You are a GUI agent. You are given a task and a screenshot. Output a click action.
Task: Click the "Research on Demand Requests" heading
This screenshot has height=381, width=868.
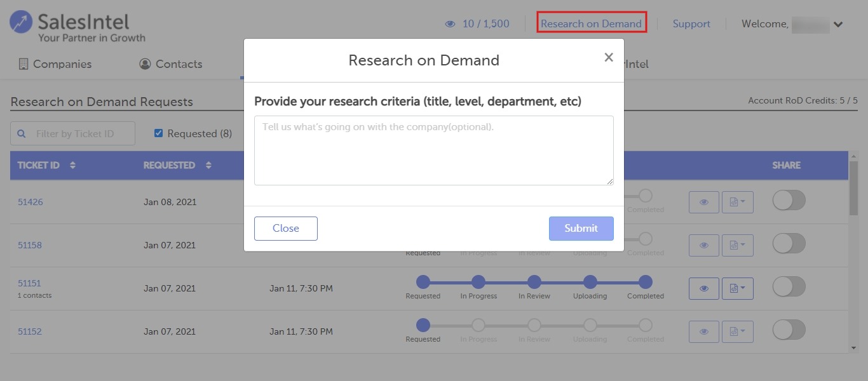point(102,102)
